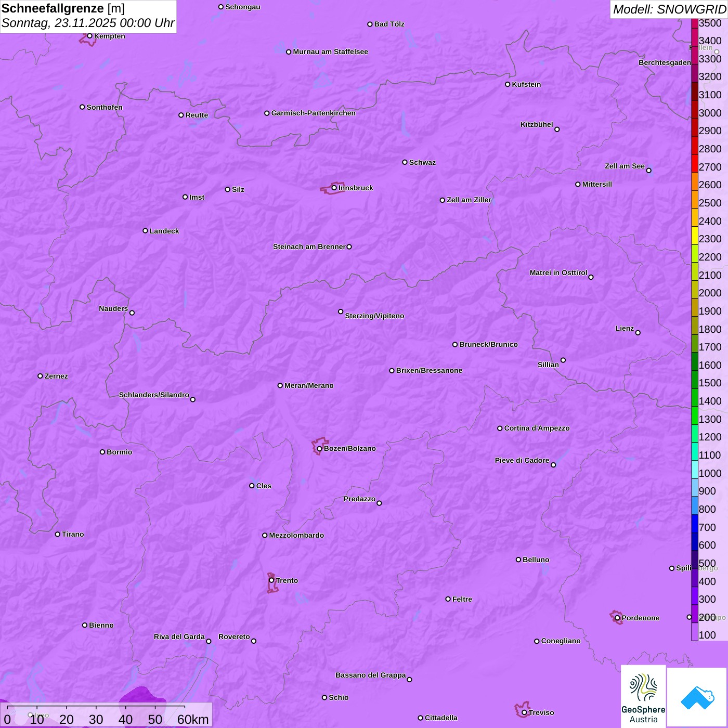This screenshot has width=728, height=728.
Task: Click the 700 blue legend swatch
Action: point(695,524)
